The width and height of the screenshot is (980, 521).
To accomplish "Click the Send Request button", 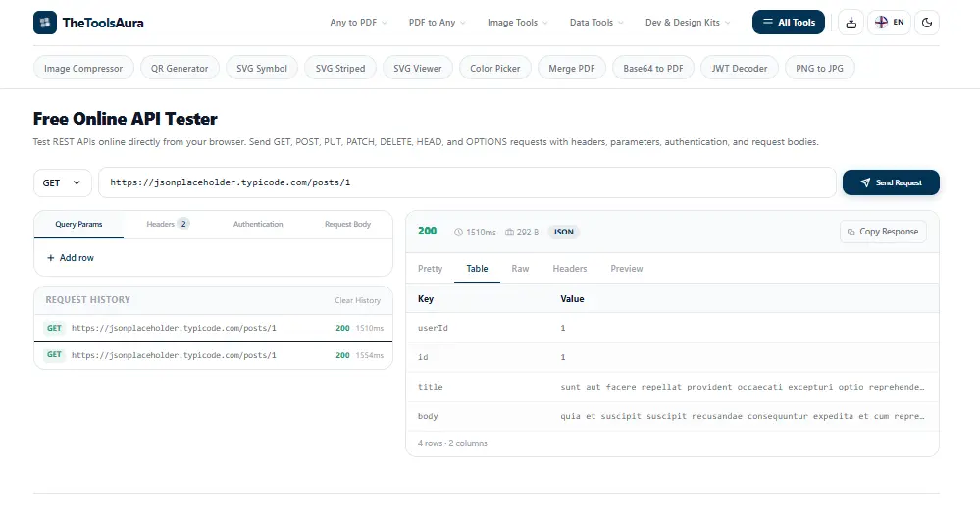I will [x=891, y=182].
